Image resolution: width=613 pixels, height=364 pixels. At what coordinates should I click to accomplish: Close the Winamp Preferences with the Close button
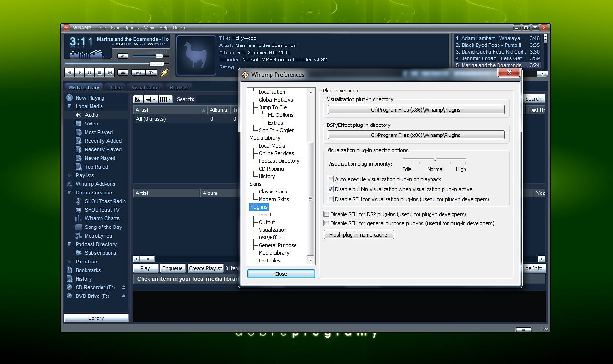point(281,274)
